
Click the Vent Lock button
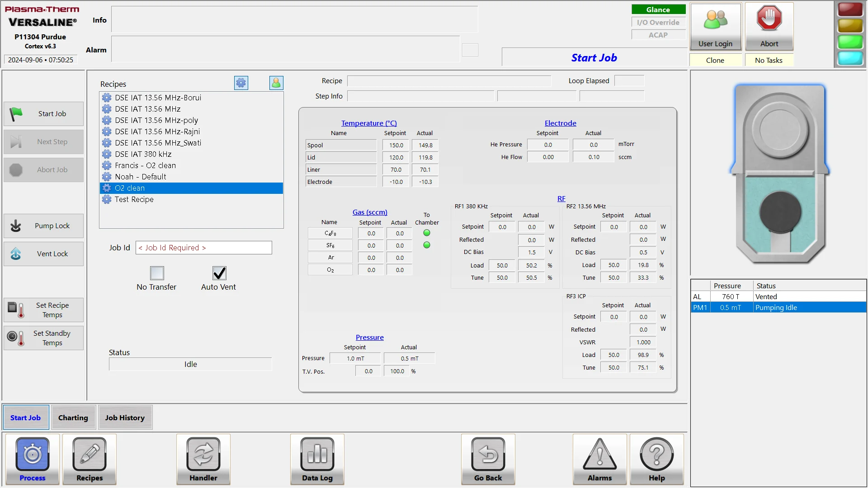tap(43, 254)
